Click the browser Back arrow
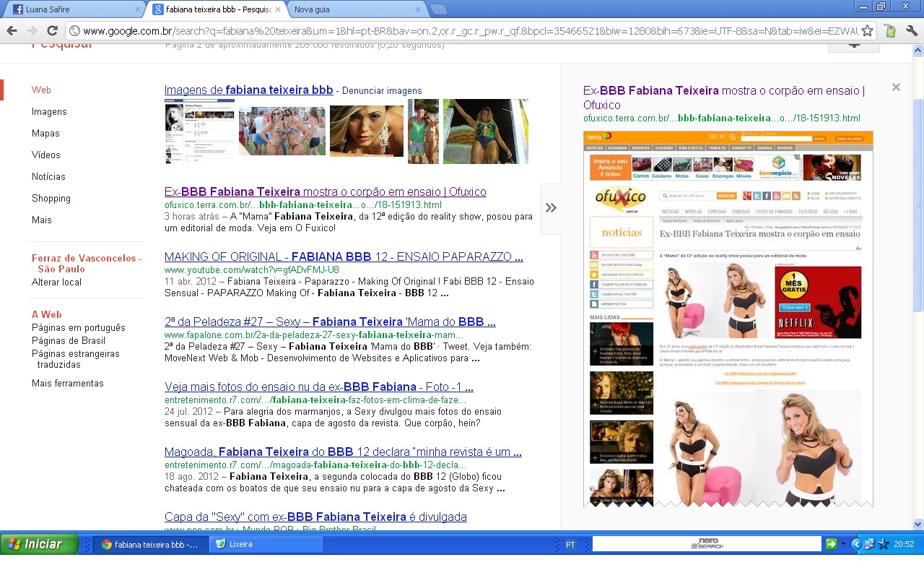The width and height of the screenshot is (924, 578). coord(12,31)
